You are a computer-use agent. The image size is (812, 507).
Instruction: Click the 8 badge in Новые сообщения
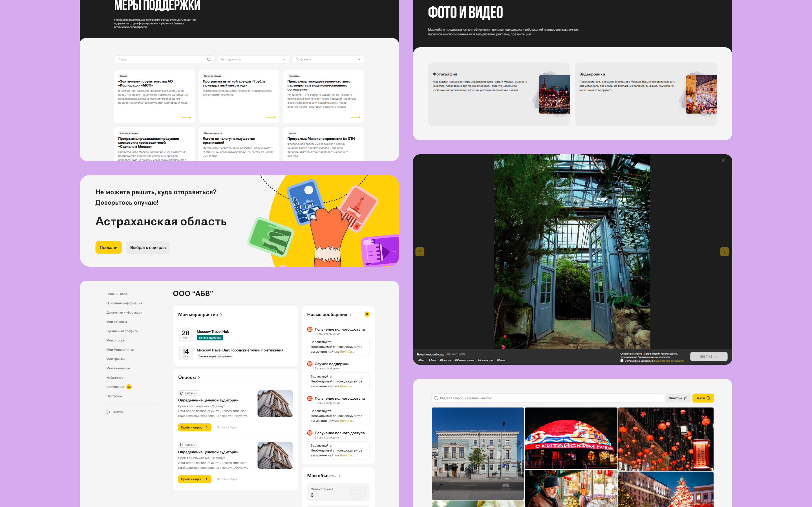point(367,314)
